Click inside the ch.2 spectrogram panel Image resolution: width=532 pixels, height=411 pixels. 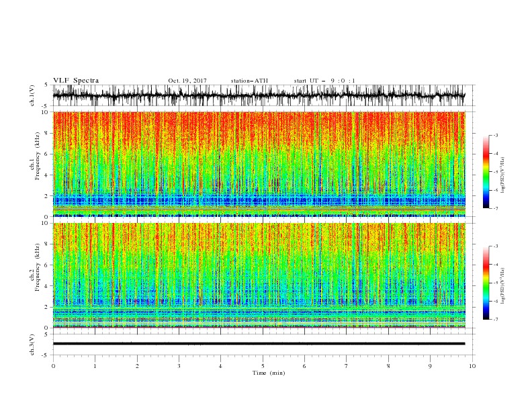259,275
